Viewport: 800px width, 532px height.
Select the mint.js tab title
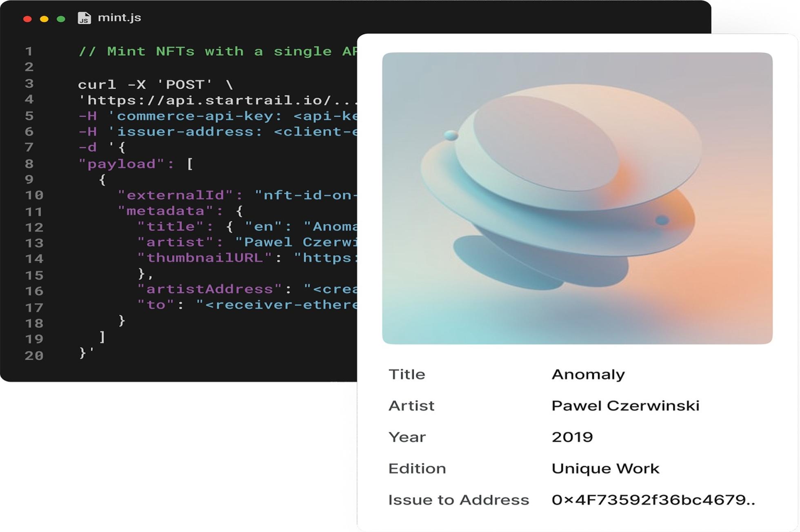[x=119, y=18]
